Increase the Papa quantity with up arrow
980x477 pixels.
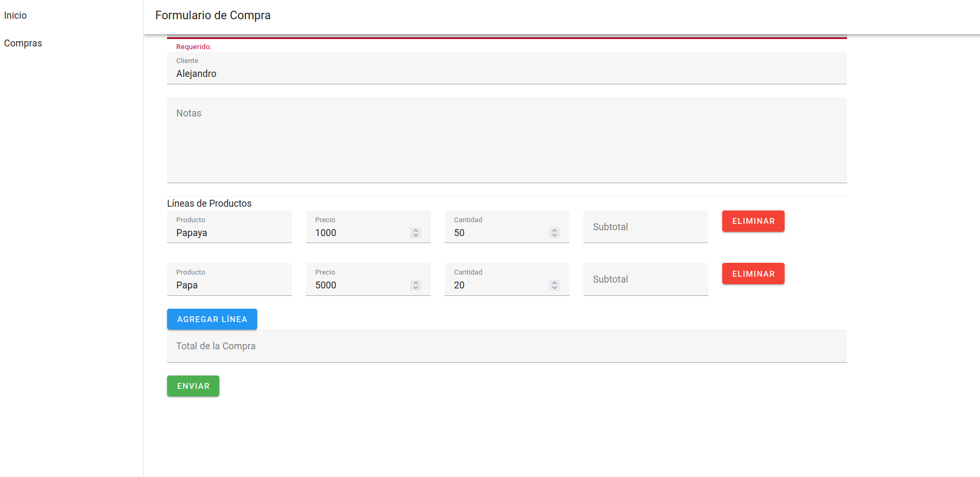(555, 283)
